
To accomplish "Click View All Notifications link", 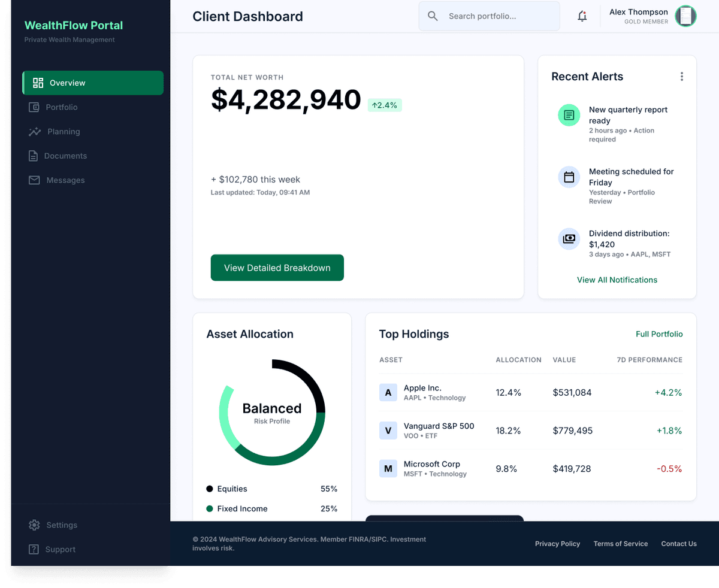I will (x=617, y=280).
